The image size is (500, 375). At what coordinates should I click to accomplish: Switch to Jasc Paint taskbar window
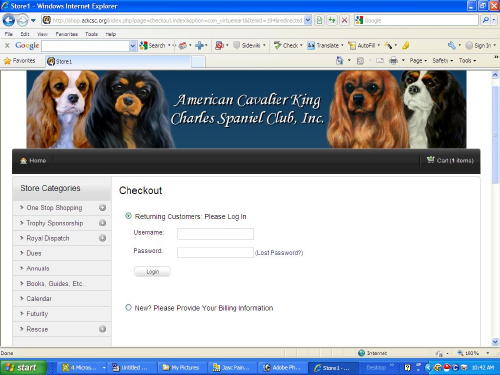[x=232, y=368]
